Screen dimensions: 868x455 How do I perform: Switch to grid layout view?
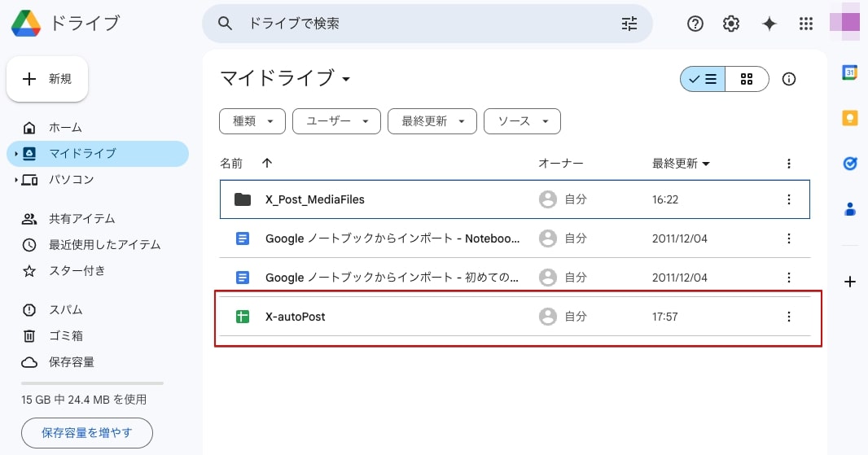[747, 79]
